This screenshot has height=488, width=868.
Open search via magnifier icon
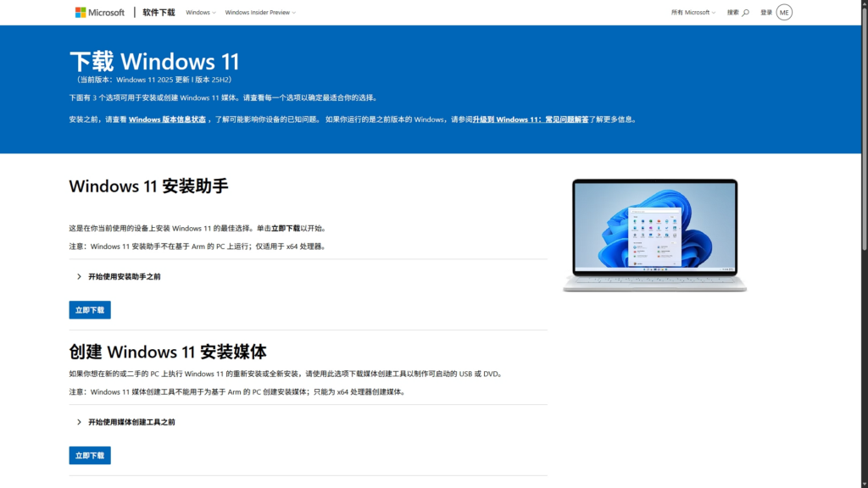click(x=746, y=12)
